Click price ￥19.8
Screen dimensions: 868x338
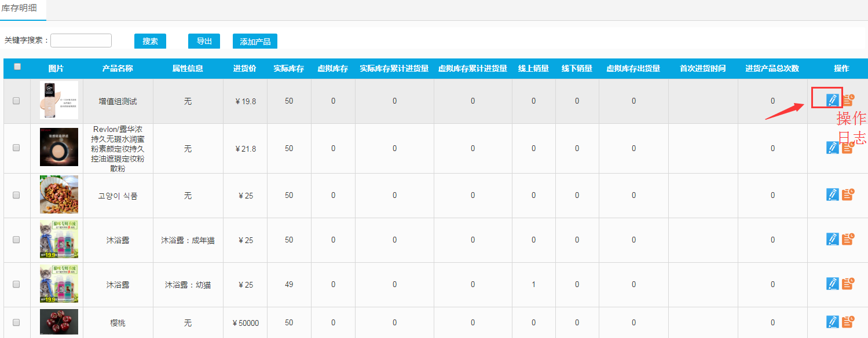[x=246, y=101]
